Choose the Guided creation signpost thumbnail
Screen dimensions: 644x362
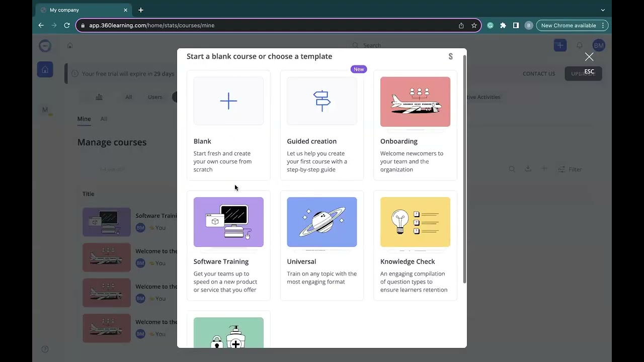point(322,101)
